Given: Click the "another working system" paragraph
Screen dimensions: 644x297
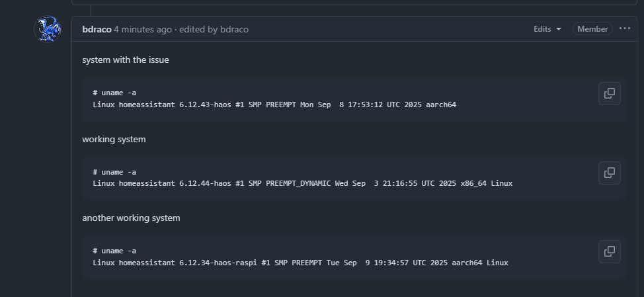Looking at the screenshot, I should pyautogui.click(x=131, y=218).
